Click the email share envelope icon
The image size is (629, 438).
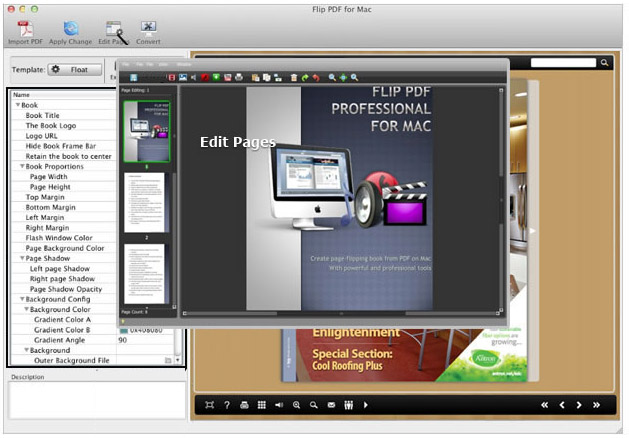[x=331, y=405]
